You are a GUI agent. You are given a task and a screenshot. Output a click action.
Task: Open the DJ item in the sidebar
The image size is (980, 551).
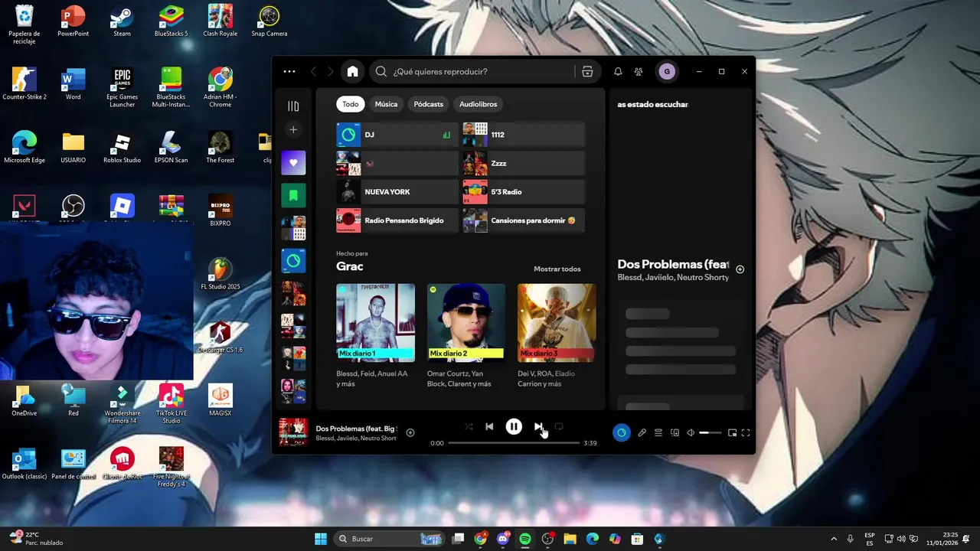(293, 261)
